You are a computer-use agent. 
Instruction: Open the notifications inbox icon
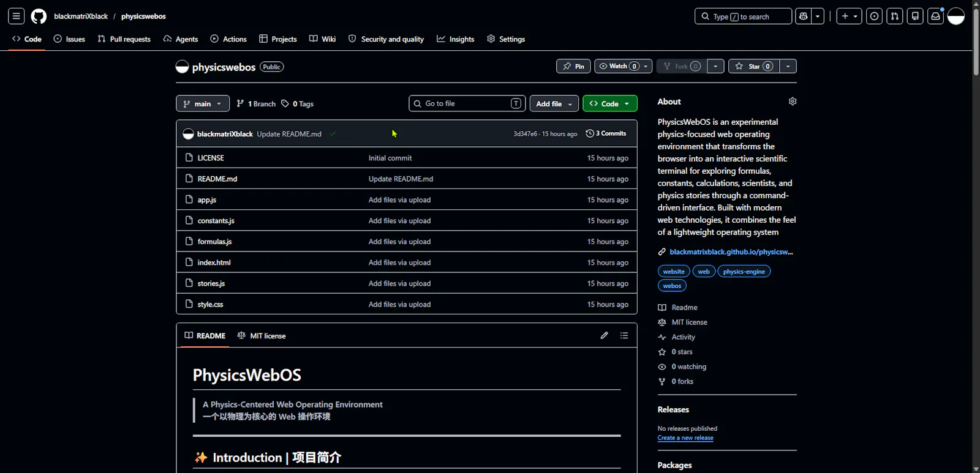935,17
